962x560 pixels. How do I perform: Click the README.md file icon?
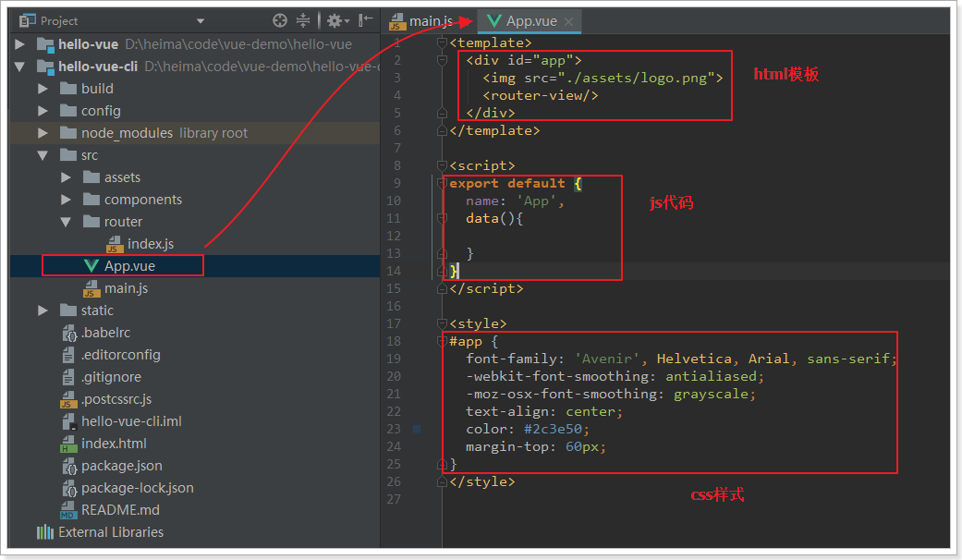click(x=68, y=510)
